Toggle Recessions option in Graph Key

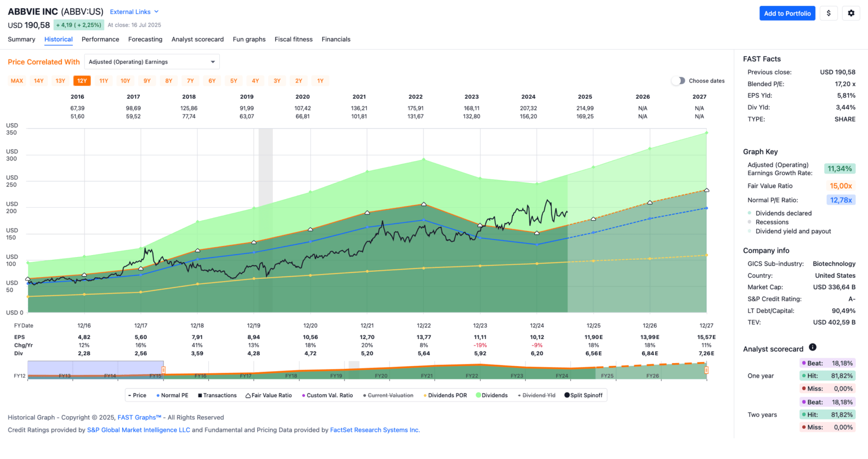click(768, 222)
